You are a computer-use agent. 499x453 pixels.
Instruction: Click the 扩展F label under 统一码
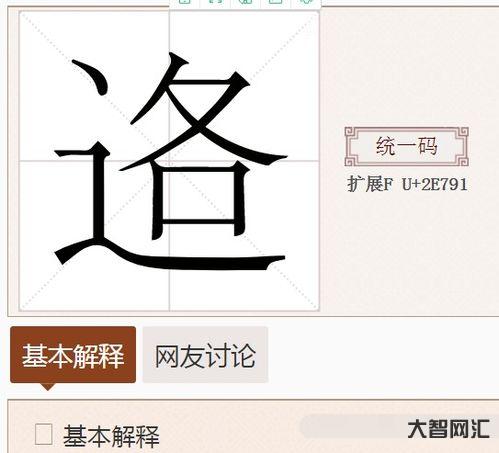370,184
